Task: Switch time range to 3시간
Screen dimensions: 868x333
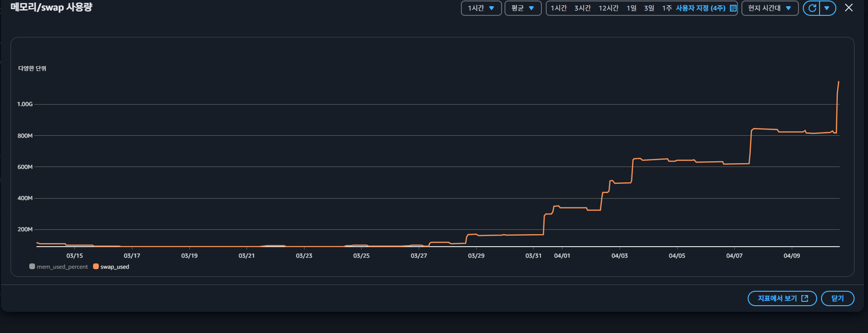Action: coord(582,8)
